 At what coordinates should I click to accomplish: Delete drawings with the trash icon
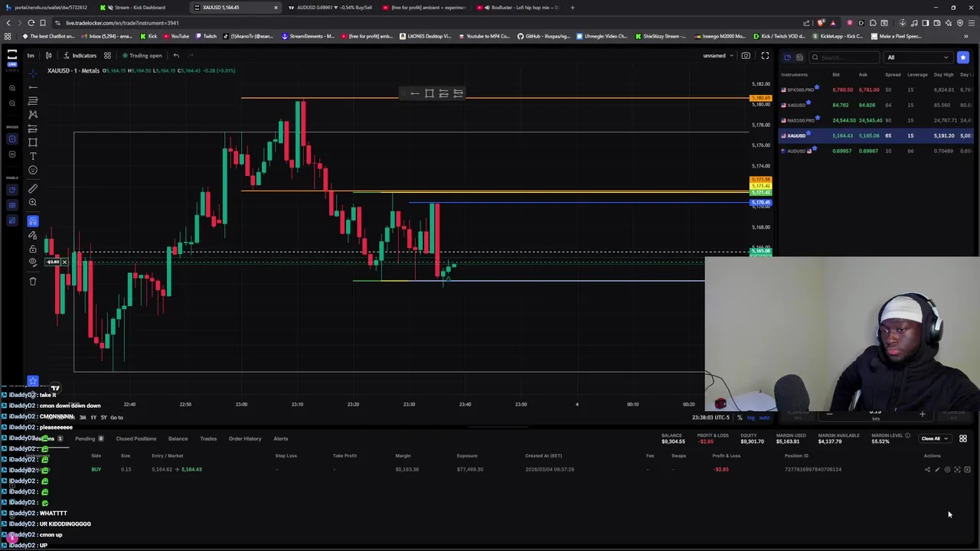tap(33, 281)
